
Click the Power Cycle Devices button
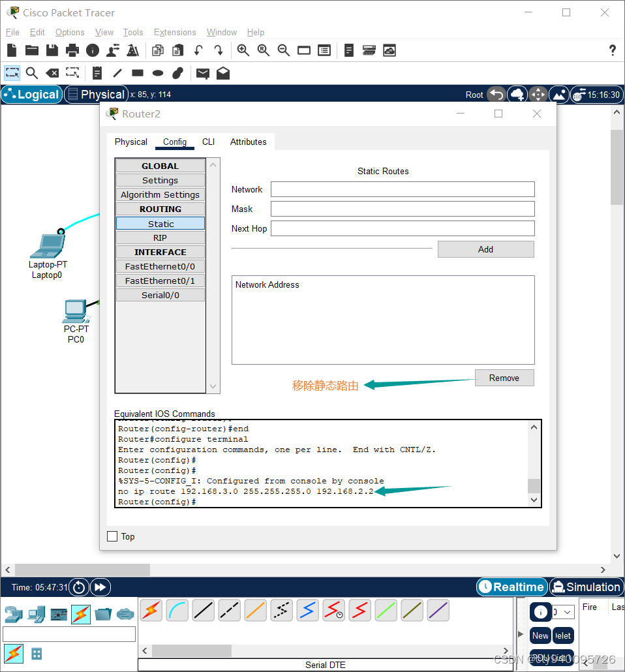coord(79,587)
